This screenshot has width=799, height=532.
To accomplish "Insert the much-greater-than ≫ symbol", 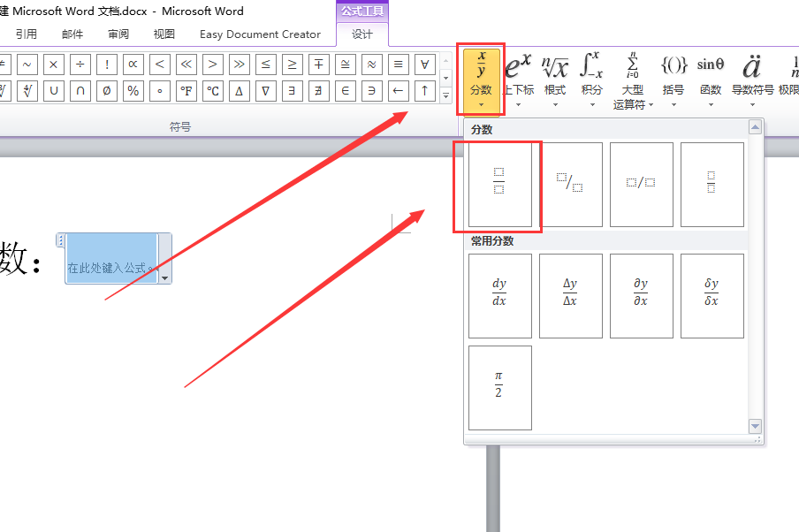I will coord(239,65).
